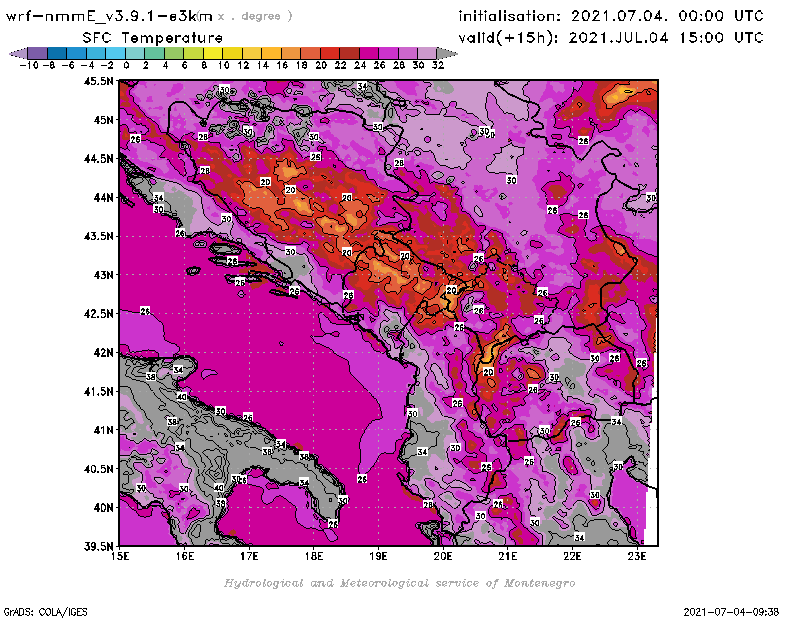This screenshot has width=800, height=618.
Task: Click the latitude label '45N'
Action: pyautogui.click(x=103, y=120)
